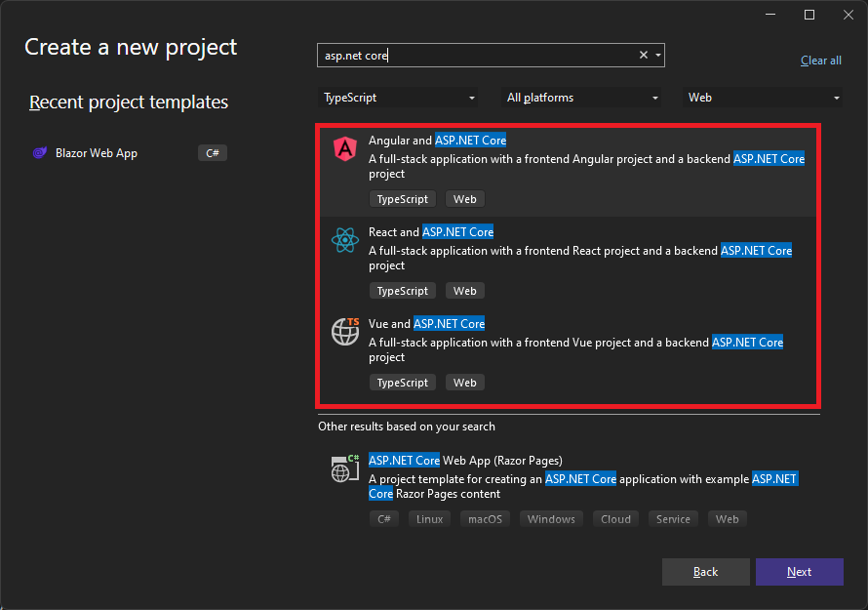Click the Recent project templates heading
Viewport: 868px width, 610px height.
pyautogui.click(x=129, y=102)
